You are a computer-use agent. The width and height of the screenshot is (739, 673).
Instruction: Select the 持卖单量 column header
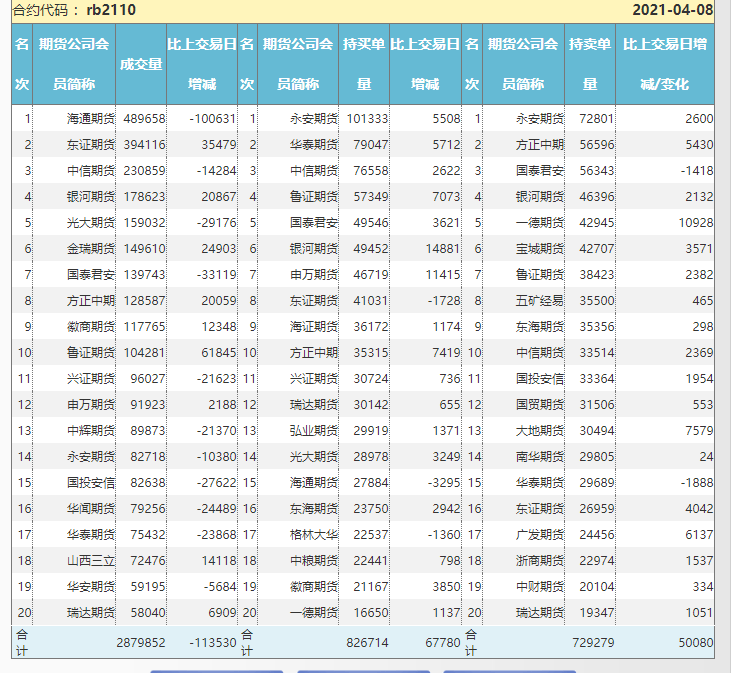tap(590, 64)
